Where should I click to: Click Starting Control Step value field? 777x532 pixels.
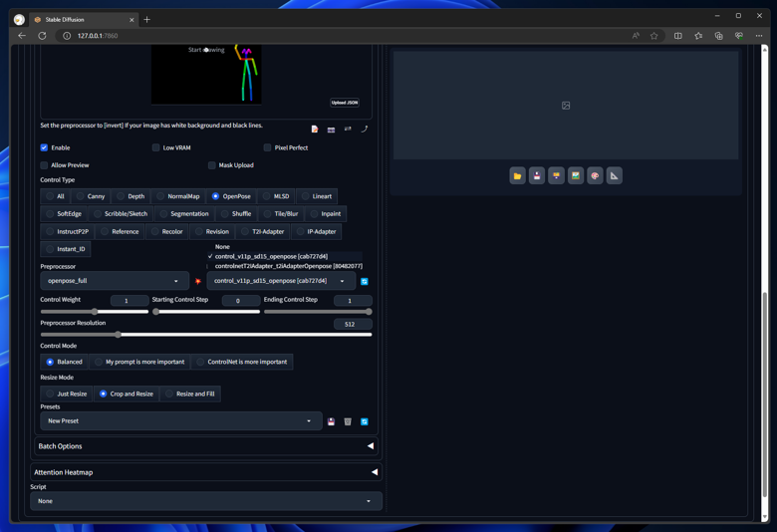click(x=241, y=301)
